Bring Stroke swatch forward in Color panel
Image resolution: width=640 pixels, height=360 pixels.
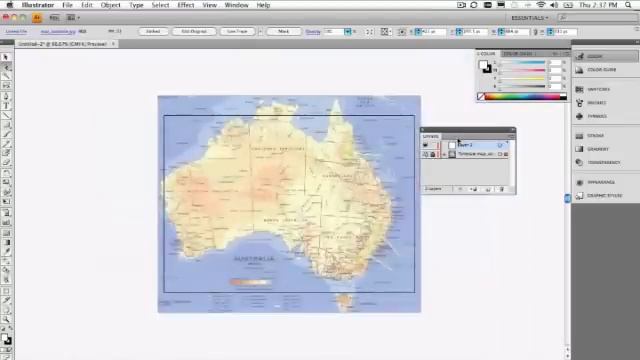(487, 69)
